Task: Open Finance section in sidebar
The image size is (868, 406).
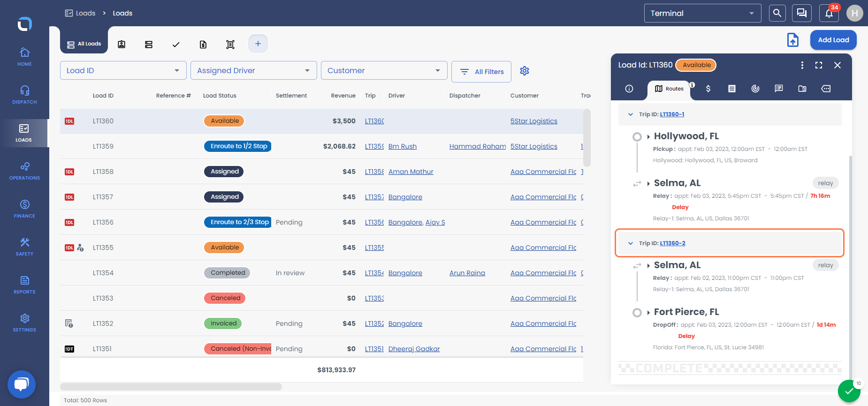Action: (24, 209)
